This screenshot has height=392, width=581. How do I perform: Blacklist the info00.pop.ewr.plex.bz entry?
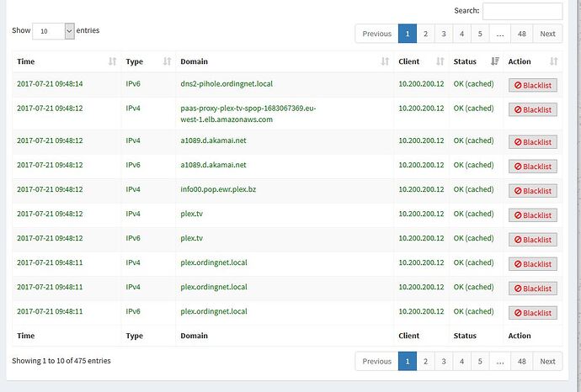point(532,191)
